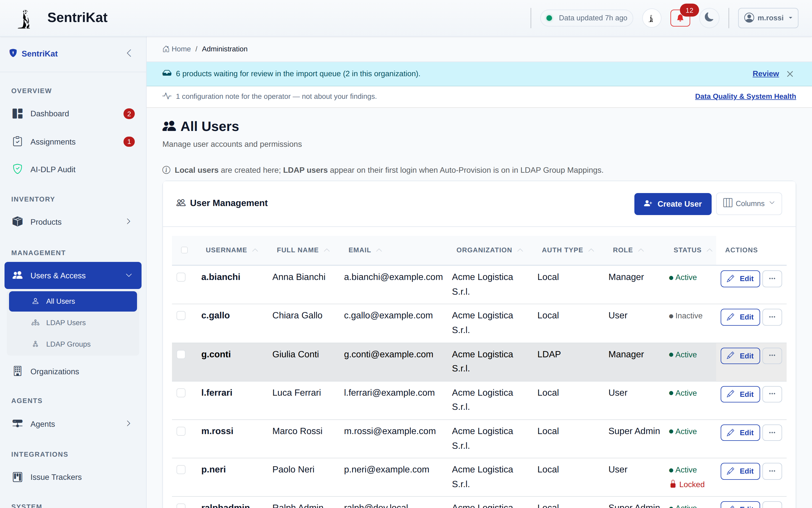
Task: Edit user p.neri
Action: [x=740, y=471]
